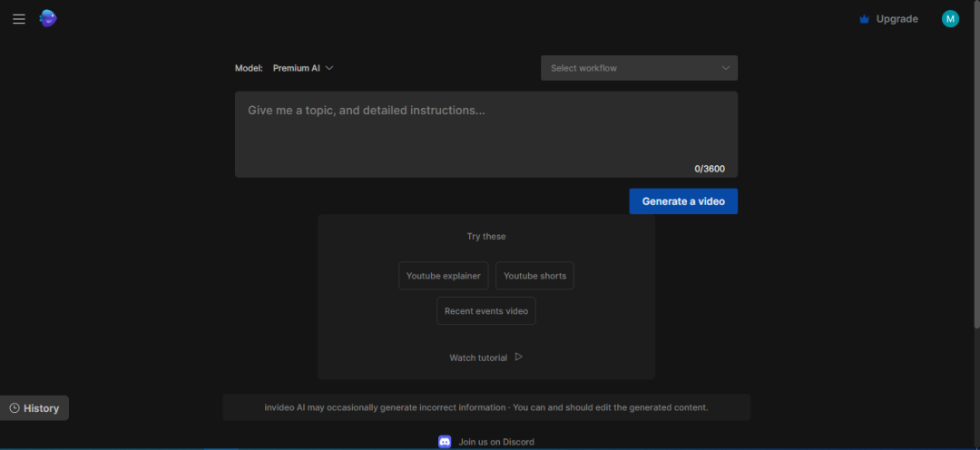980x450 pixels.
Task: Expand the Select workflow dropdown arrow
Action: point(725,68)
